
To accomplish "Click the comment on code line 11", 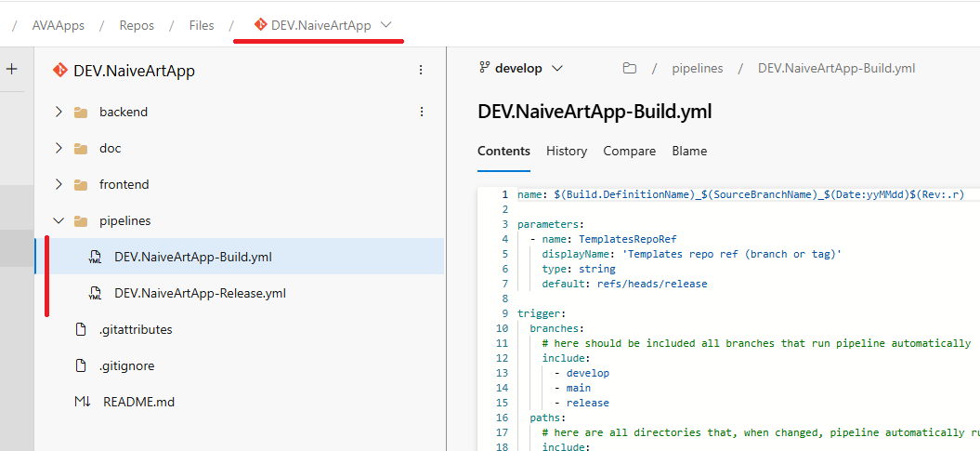I will click(x=756, y=343).
